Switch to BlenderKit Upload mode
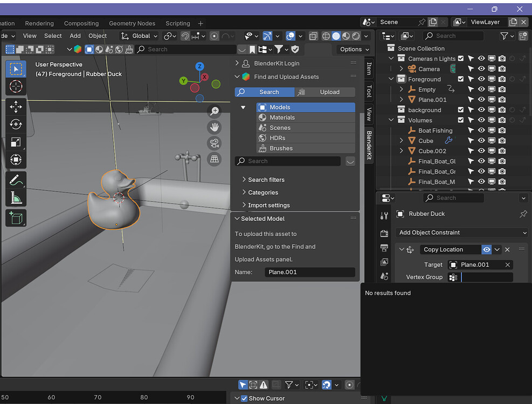Screen dimensions: 532x404 [326, 92]
